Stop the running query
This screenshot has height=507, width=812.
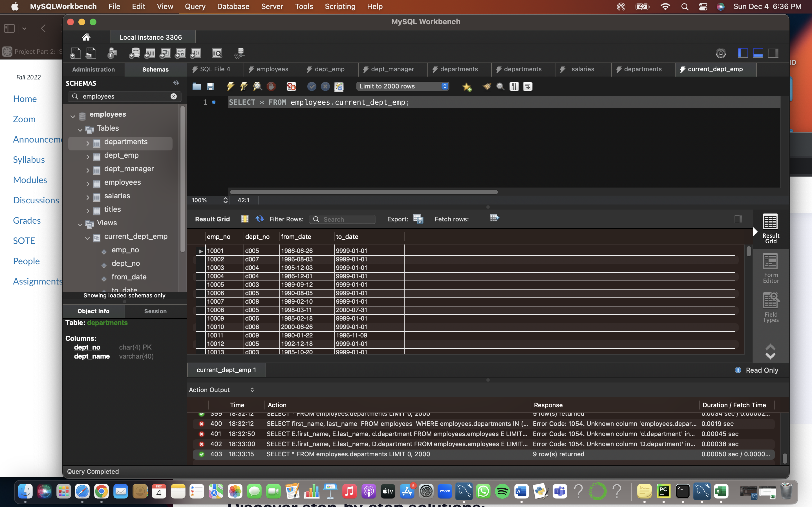pos(271,86)
